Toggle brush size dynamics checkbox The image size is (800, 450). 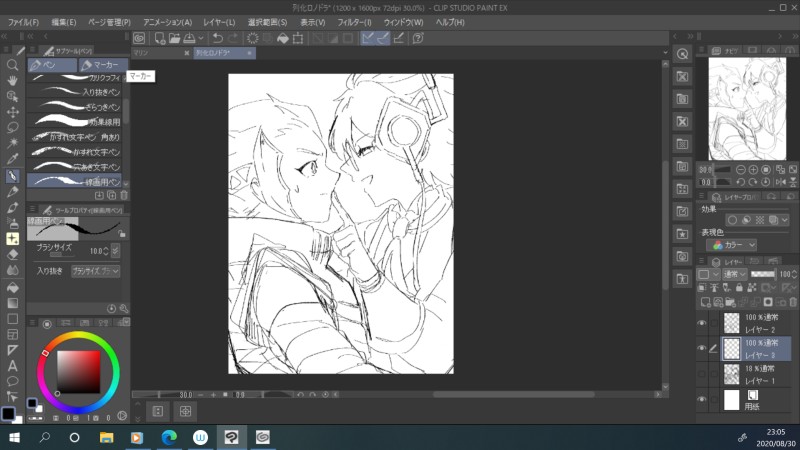[x=115, y=251]
